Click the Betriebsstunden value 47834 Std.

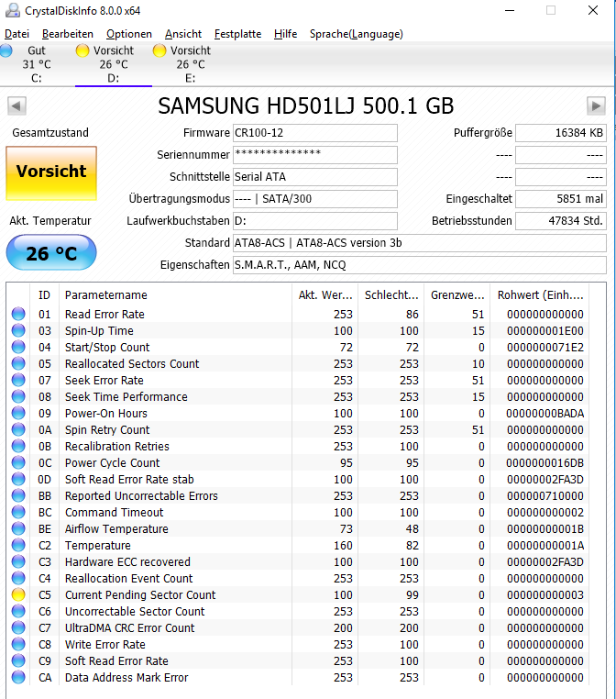pos(561,221)
